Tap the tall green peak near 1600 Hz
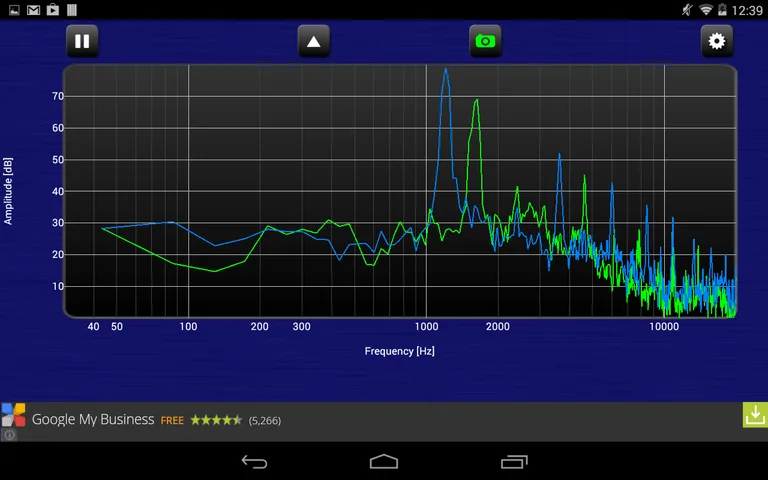768x480 pixels. 476,102
